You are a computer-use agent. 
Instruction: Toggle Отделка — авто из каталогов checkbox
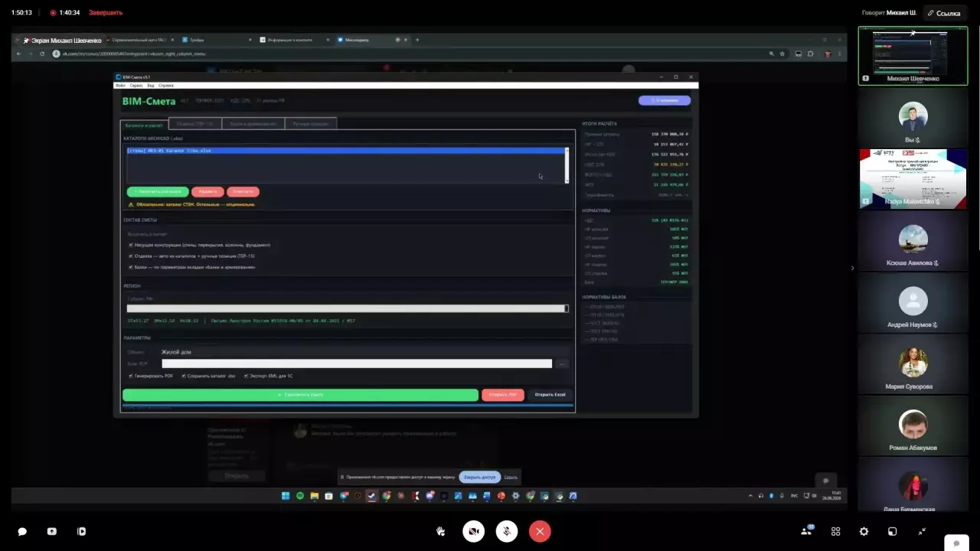pos(131,256)
